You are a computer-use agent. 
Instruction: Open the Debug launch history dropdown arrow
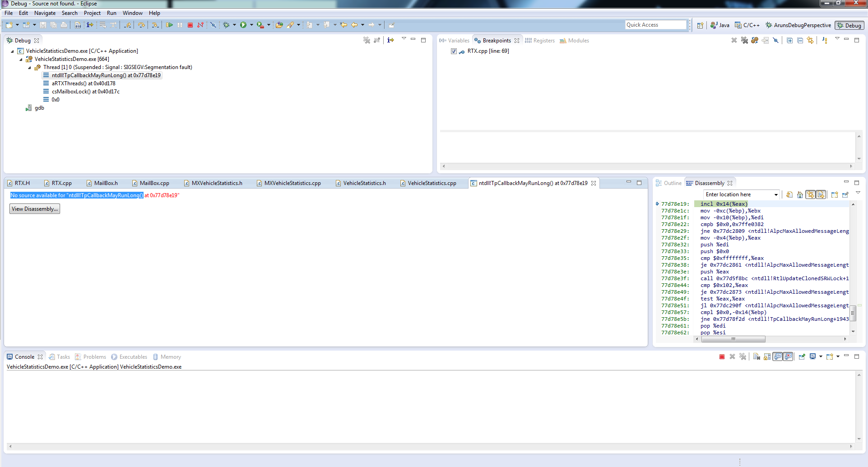coord(234,25)
